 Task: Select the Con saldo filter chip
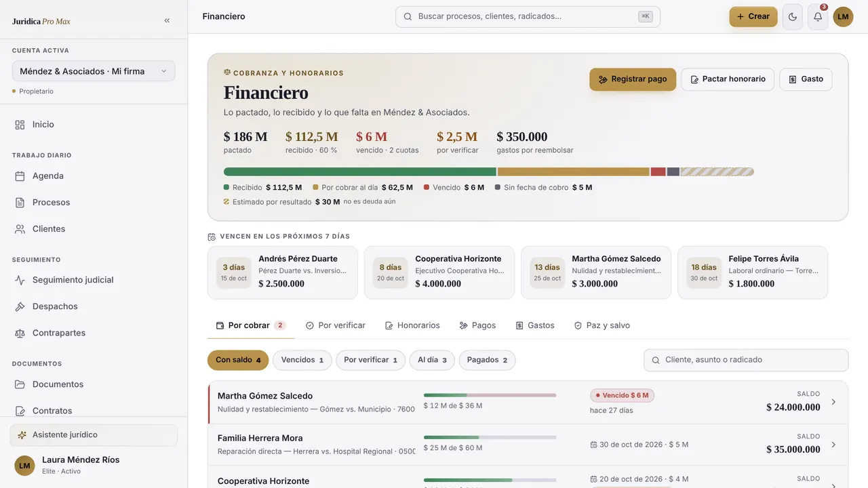point(238,360)
